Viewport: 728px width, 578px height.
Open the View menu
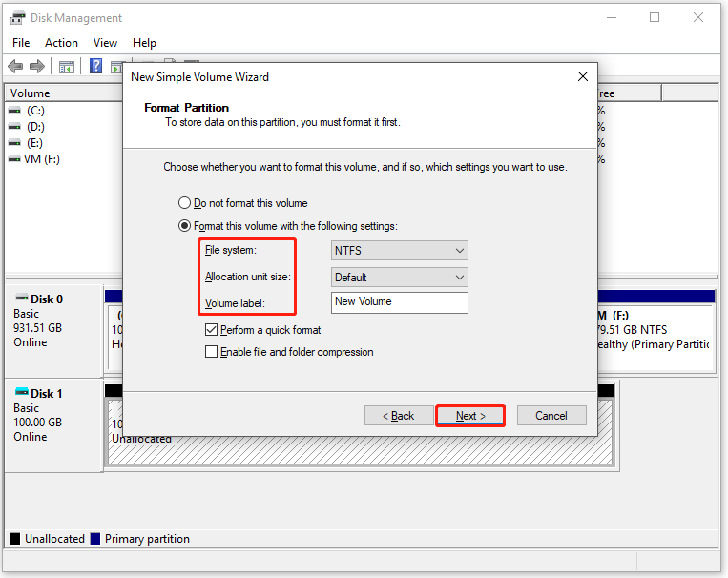(105, 43)
